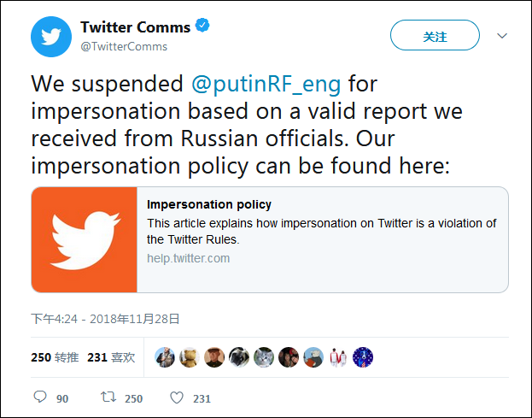Viewport: 532px width, 418px height.
Task: Open the help.twitter.com link in the card
Action: tap(188, 258)
